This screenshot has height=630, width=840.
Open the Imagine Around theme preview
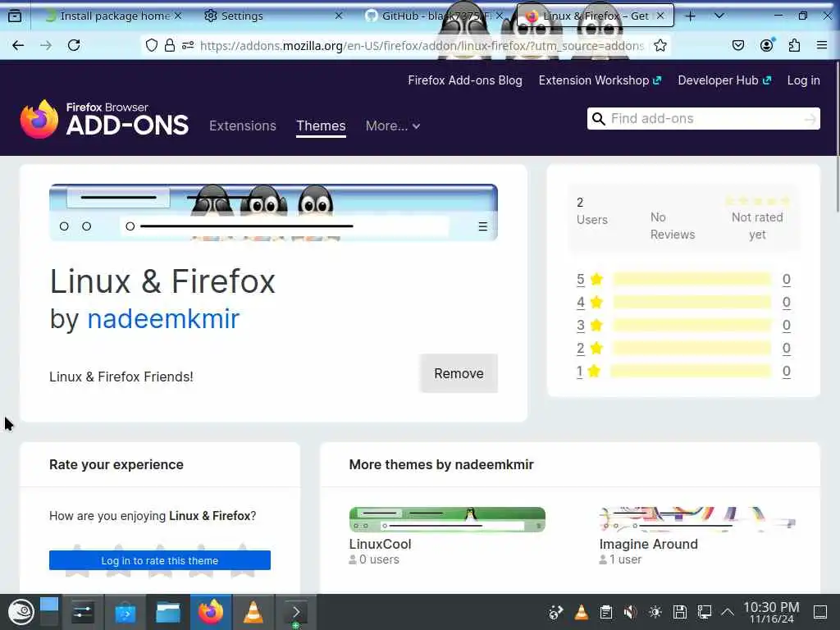(x=697, y=519)
